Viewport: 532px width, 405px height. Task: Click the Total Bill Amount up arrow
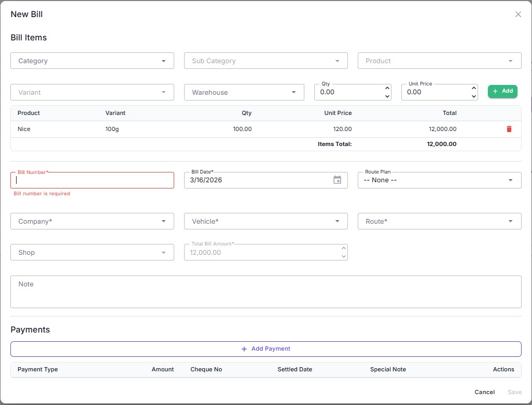click(343, 249)
